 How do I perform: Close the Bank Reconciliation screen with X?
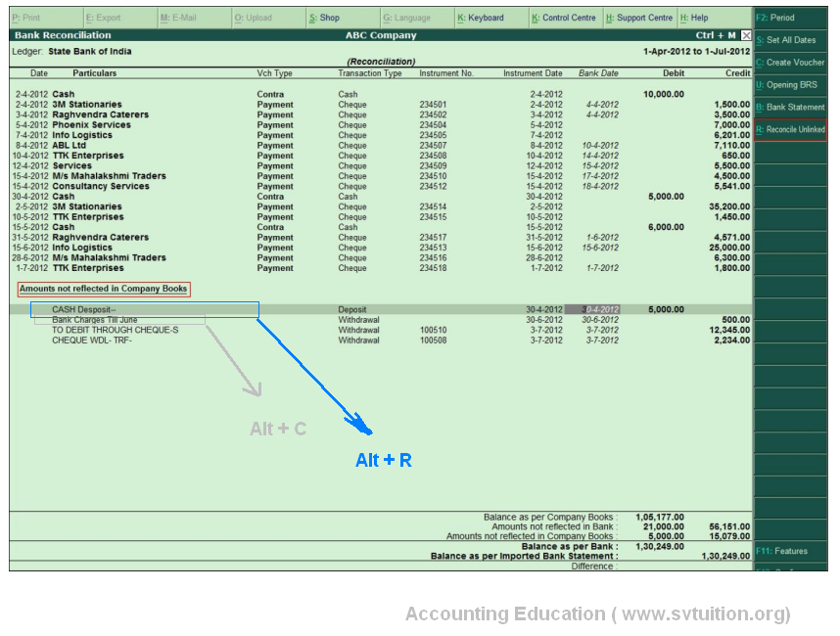coord(746,35)
